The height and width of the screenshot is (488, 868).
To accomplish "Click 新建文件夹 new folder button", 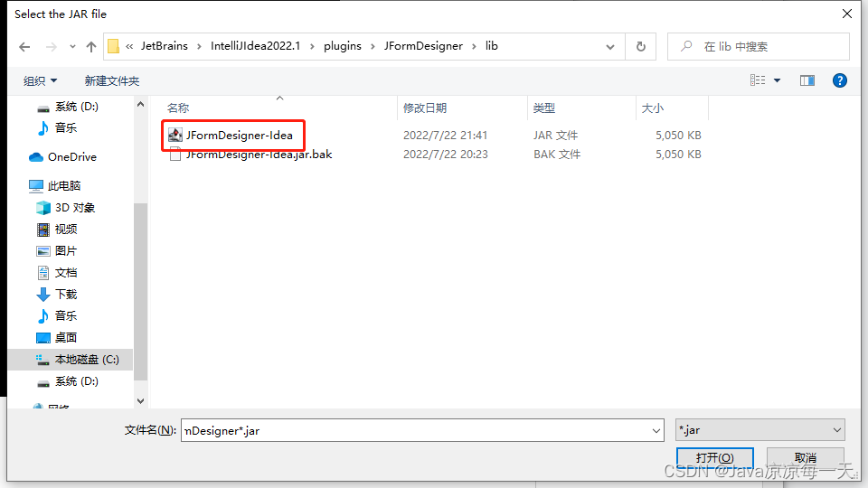I will [112, 80].
